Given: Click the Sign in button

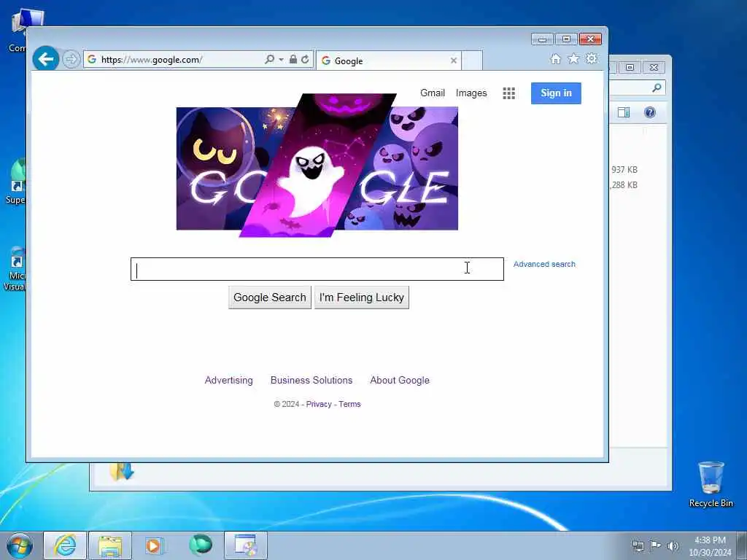Looking at the screenshot, I should pyautogui.click(x=556, y=93).
